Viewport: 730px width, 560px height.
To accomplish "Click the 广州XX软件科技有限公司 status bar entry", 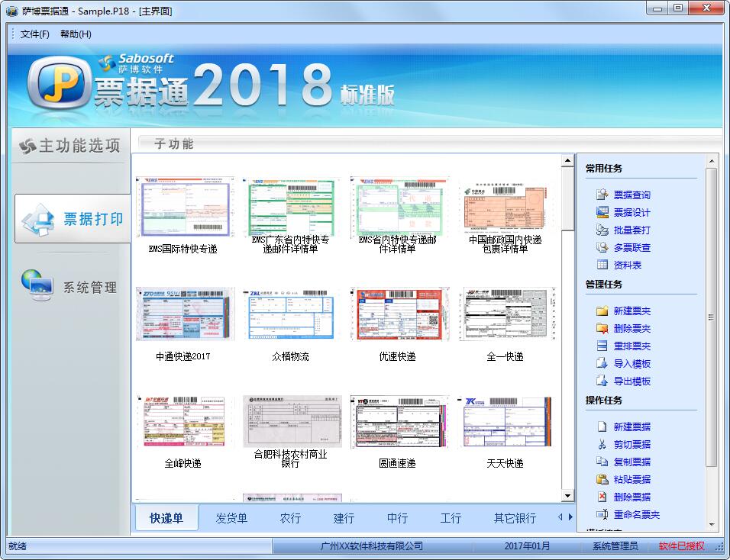I will pos(372,546).
